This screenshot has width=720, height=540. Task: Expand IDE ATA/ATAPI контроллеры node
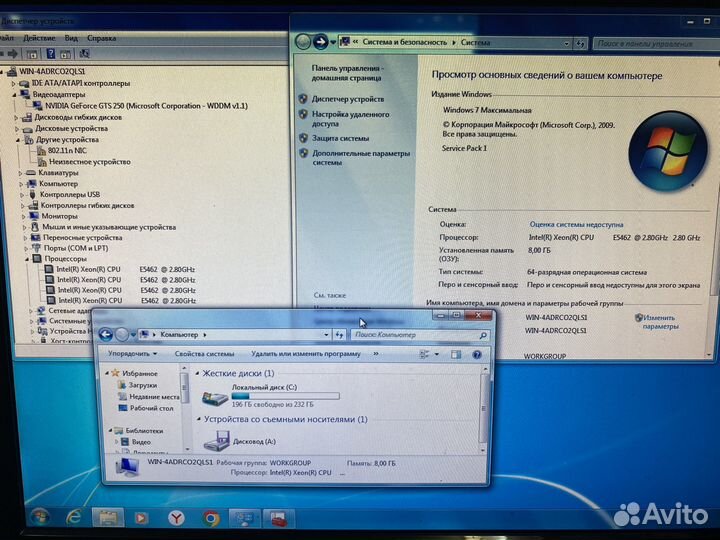(13, 84)
